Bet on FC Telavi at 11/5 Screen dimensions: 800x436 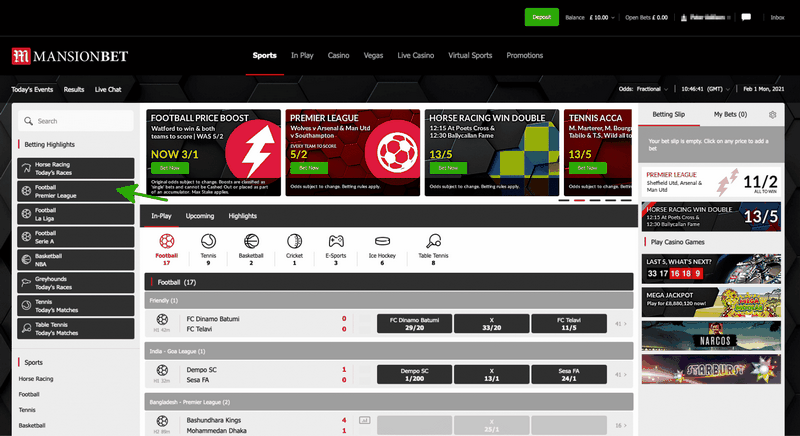[x=568, y=323]
